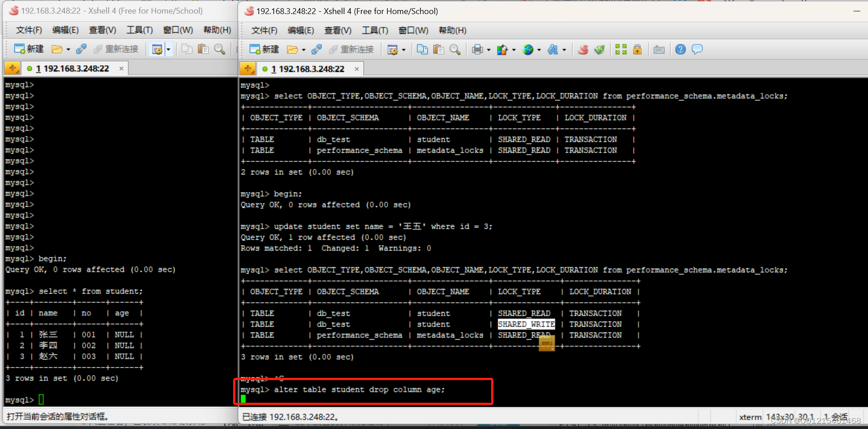Open session properties icon in right window

392,49
